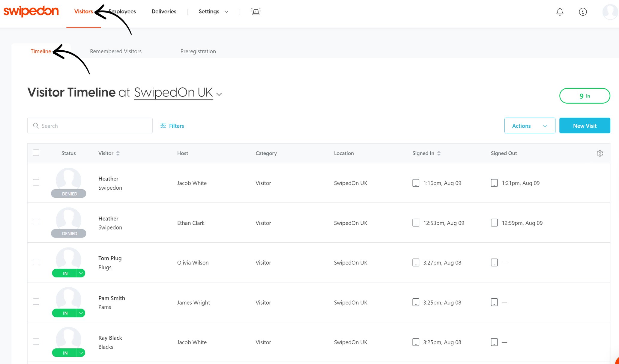The height and width of the screenshot is (364, 619).
Task: Switch to the Remembered Visitors tab
Action: point(116,51)
